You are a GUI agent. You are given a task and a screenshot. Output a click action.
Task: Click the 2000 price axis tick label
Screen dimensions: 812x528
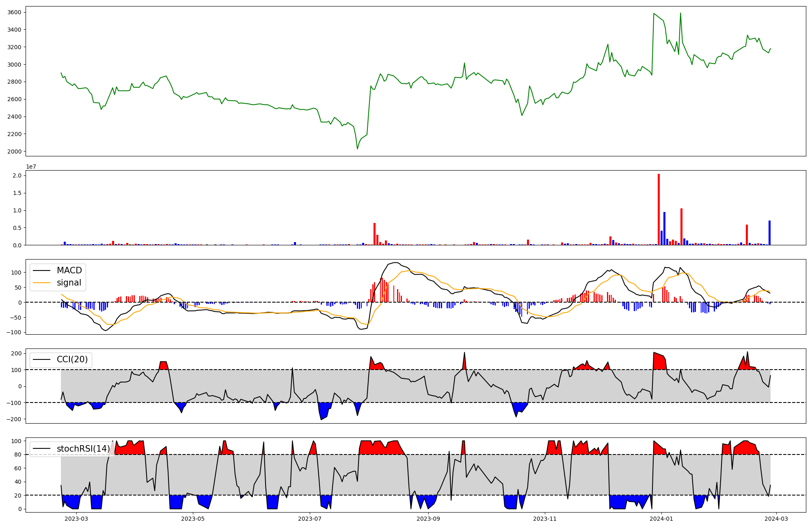(x=14, y=151)
